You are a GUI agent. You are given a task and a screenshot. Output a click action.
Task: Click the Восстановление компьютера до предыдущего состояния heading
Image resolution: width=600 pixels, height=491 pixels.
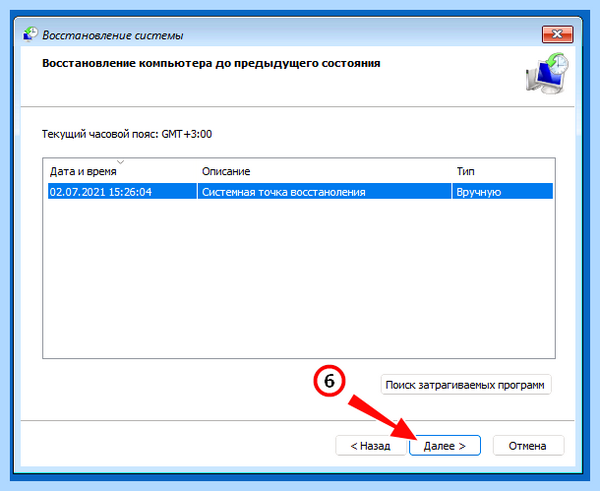tap(211, 63)
